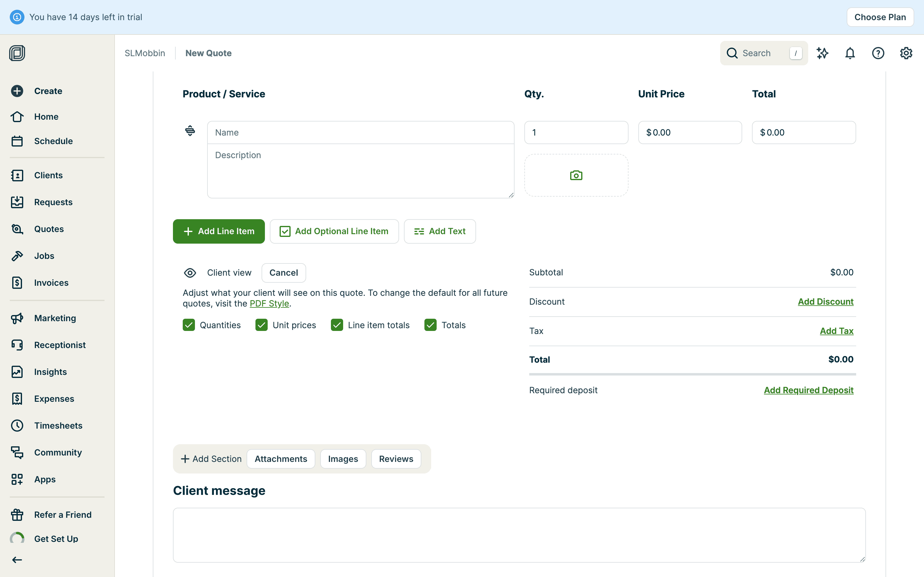Click the Add Line Item button
924x577 pixels.
(219, 231)
